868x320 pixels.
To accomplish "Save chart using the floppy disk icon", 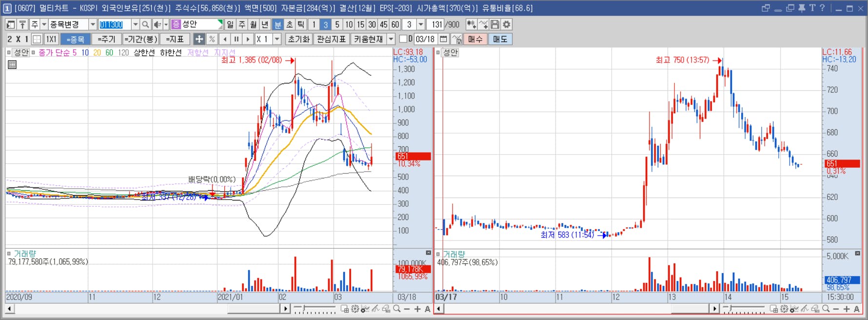I will click(x=495, y=24).
